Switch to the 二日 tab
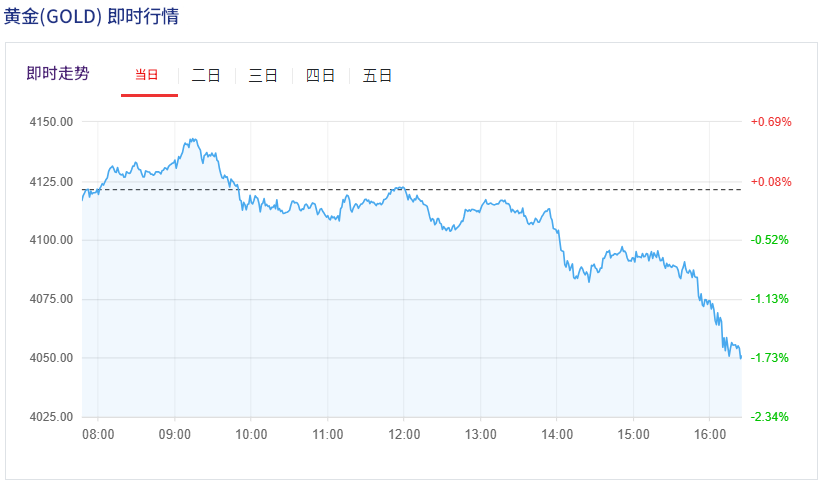 point(206,75)
